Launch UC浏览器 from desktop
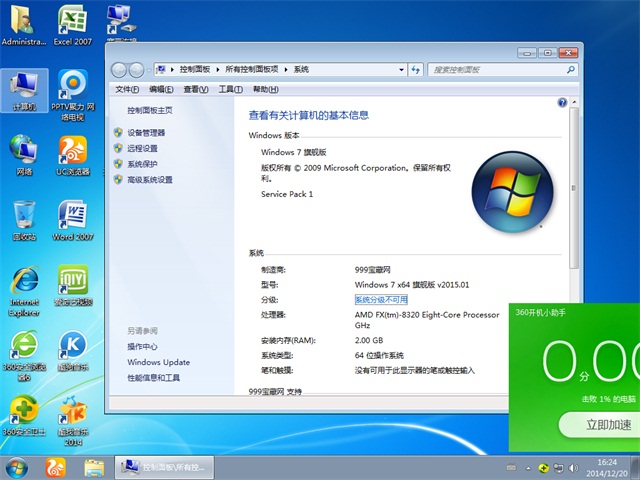The image size is (640, 480). pos(73,155)
